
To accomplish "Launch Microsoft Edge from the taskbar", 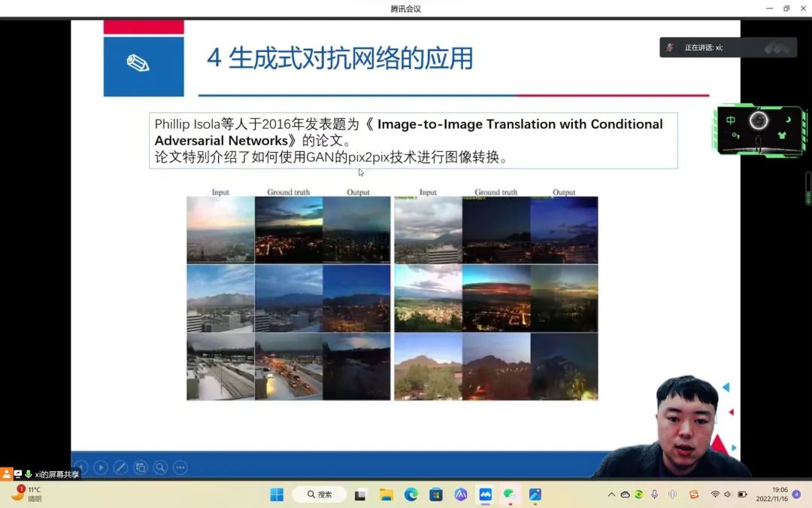I will click(x=411, y=494).
